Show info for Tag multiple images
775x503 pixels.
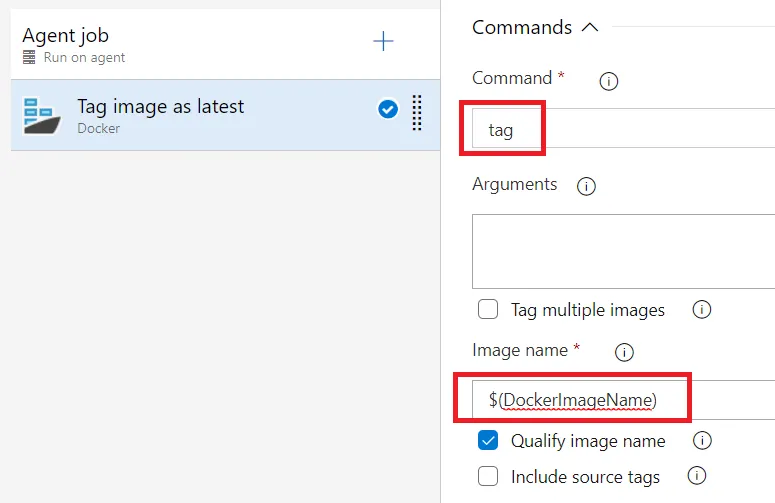702,309
